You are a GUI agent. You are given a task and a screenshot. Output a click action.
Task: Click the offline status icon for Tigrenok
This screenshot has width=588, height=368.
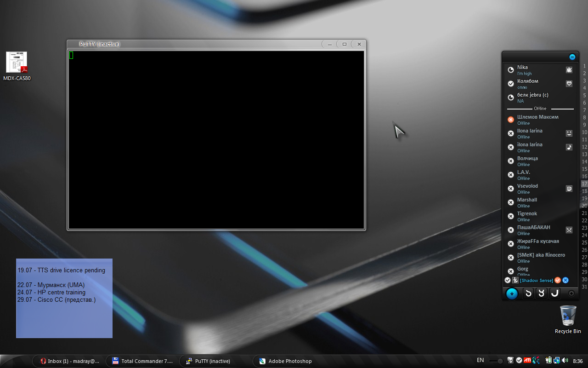pos(510,216)
